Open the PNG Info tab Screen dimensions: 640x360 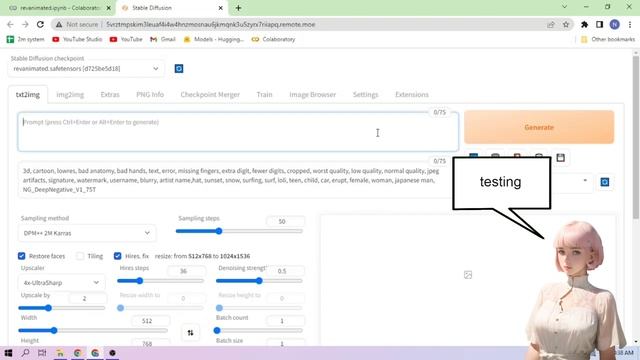(x=150, y=95)
